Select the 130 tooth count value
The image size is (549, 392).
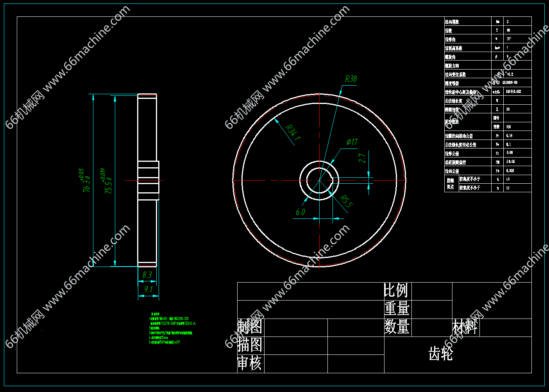pos(509,127)
